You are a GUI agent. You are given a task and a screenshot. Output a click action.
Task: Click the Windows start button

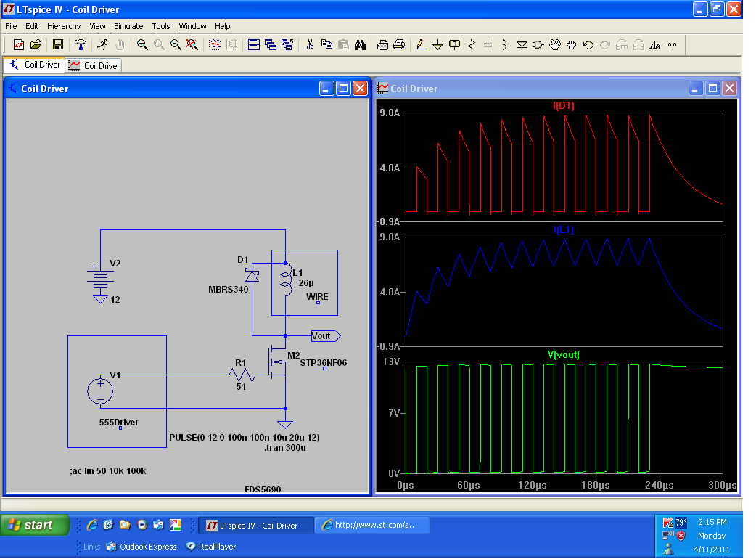tap(35, 525)
